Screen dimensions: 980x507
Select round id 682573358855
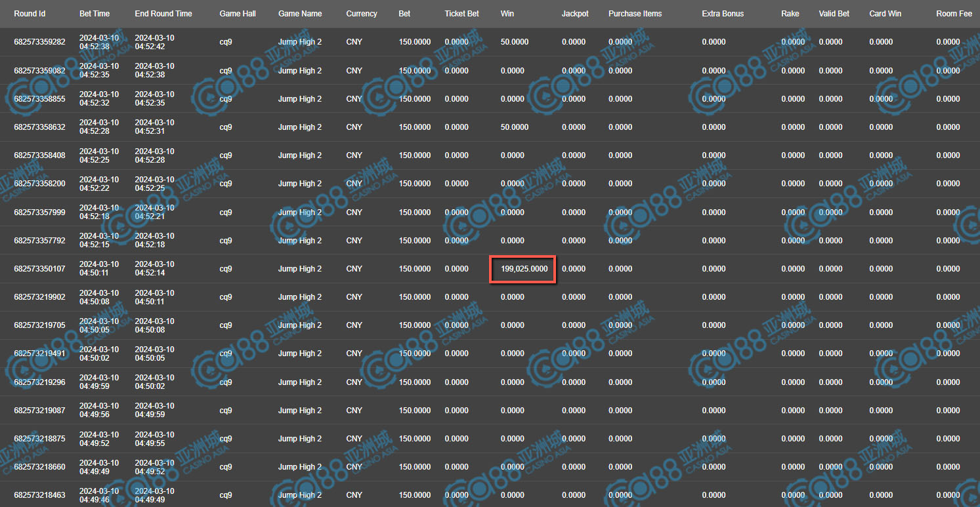(x=39, y=99)
